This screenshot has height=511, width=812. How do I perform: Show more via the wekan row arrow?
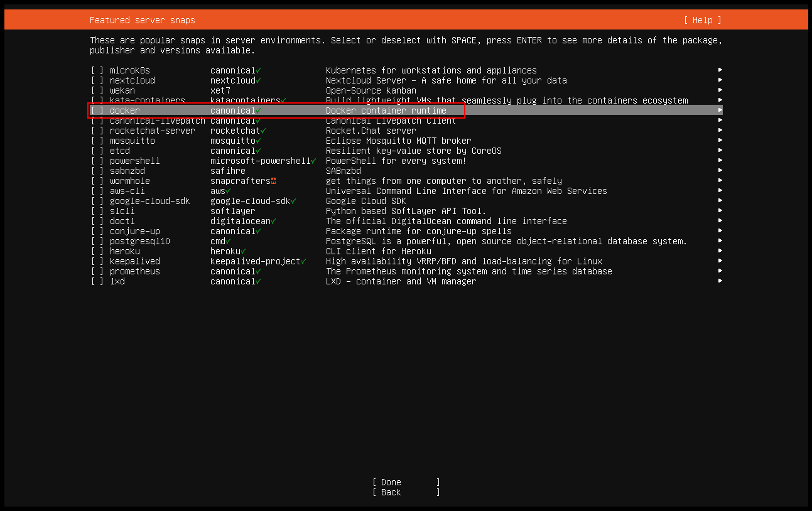pyautogui.click(x=720, y=90)
